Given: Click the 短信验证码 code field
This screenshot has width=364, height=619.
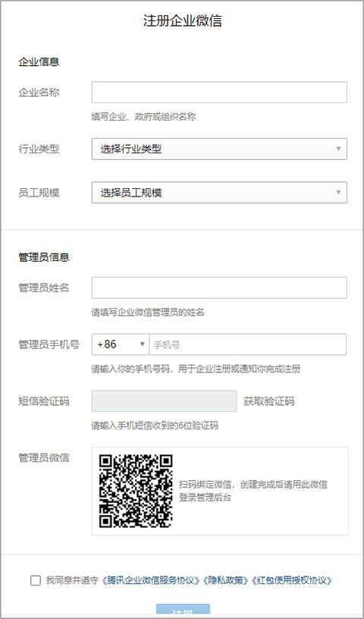Looking at the screenshot, I should (165, 401).
